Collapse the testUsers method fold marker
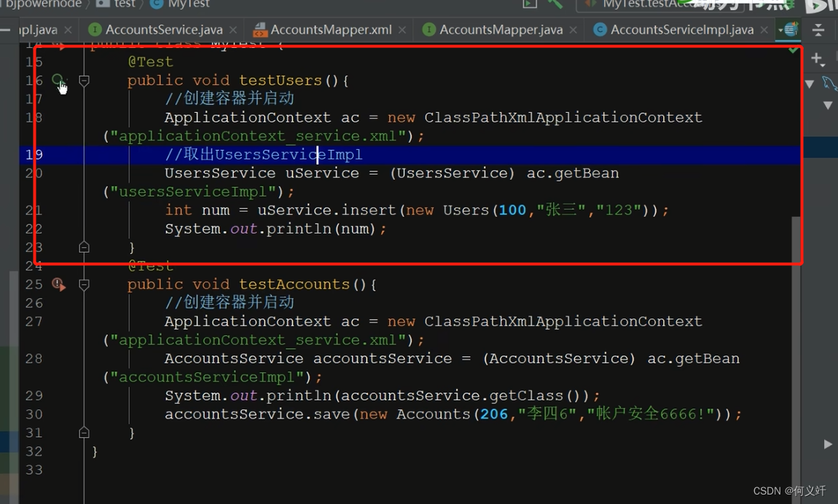This screenshot has height=504, width=838. (x=84, y=81)
